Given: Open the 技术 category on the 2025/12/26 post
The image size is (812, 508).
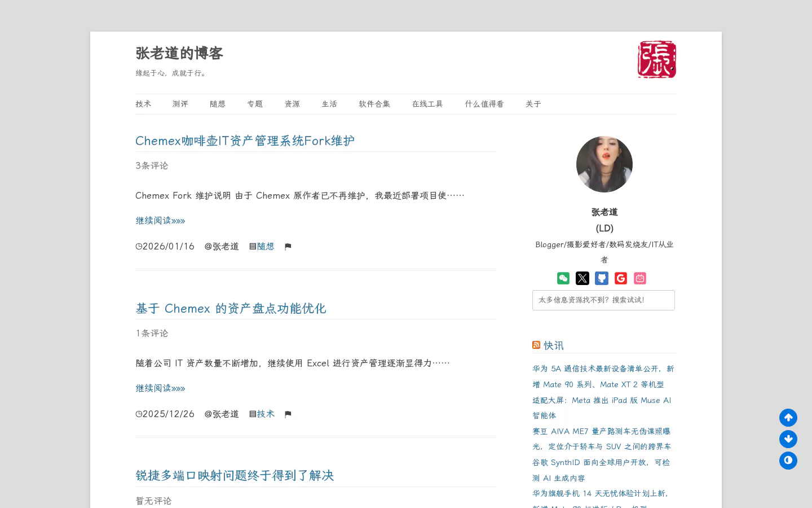Looking at the screenshot, I should [x=266, y=414].
